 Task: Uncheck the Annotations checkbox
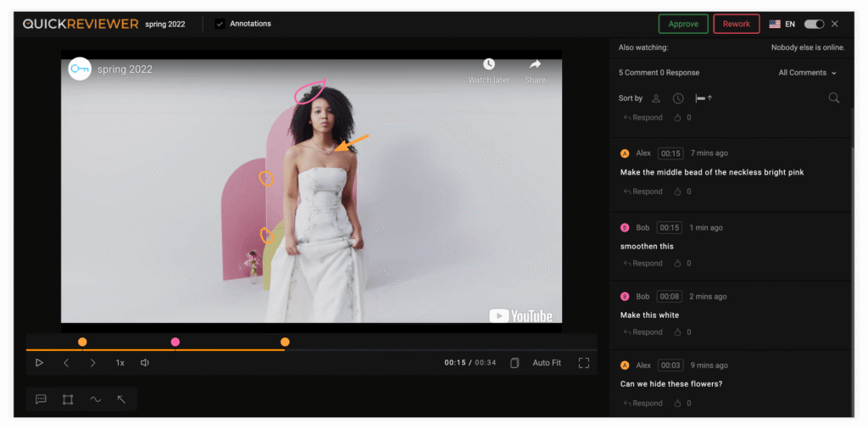pyautogui.click(x=220, y=24)
